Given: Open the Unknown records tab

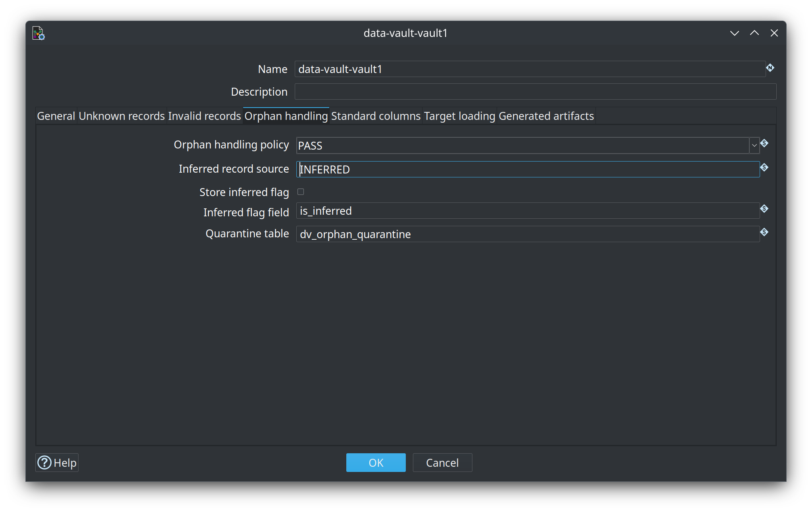Looking at the screenshot, I should tap(122, 116).
